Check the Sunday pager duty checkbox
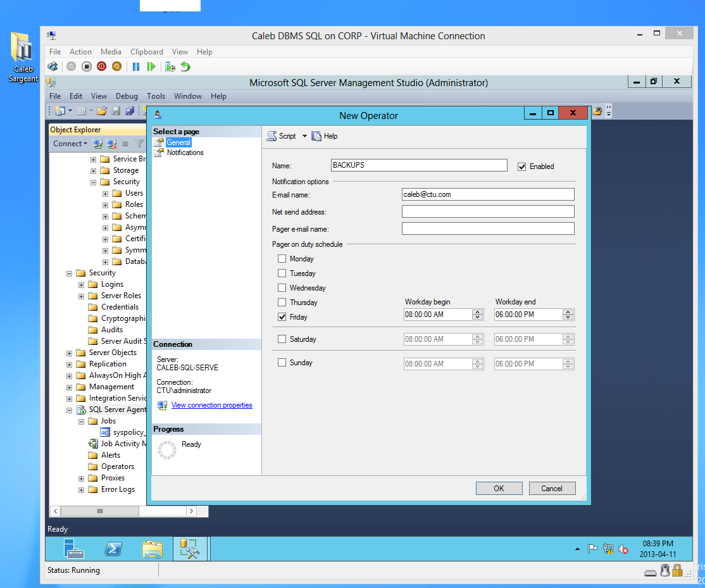Image resolution: width=705 pixels, height=588 pixels. click(282, 362)
